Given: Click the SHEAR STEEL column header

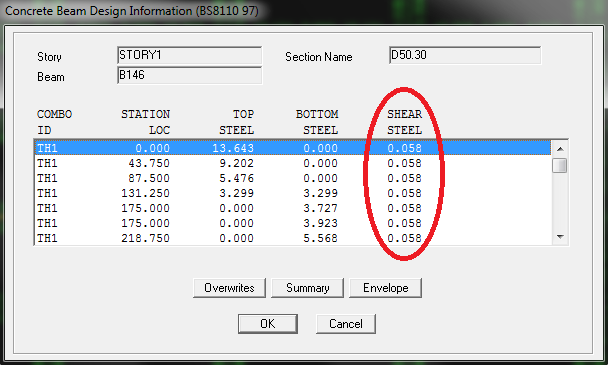Looking at the screenshot, I should coord(404,122).
